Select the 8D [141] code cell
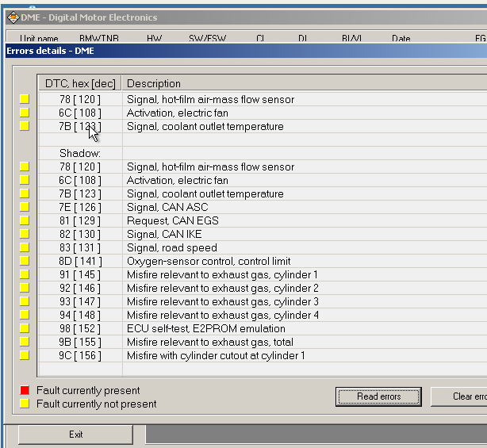This screenshot has height=448, width=487. [x=80, y=261]
